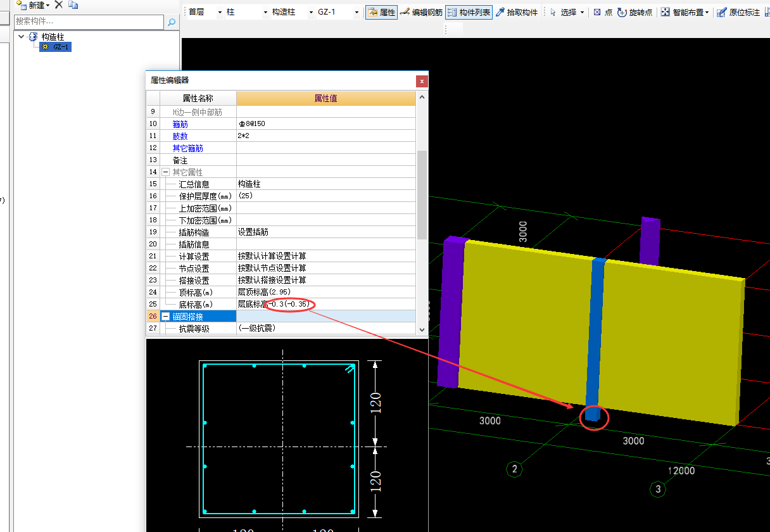
Task: Collapse the 锚固搭接 group
Action: 165,317
